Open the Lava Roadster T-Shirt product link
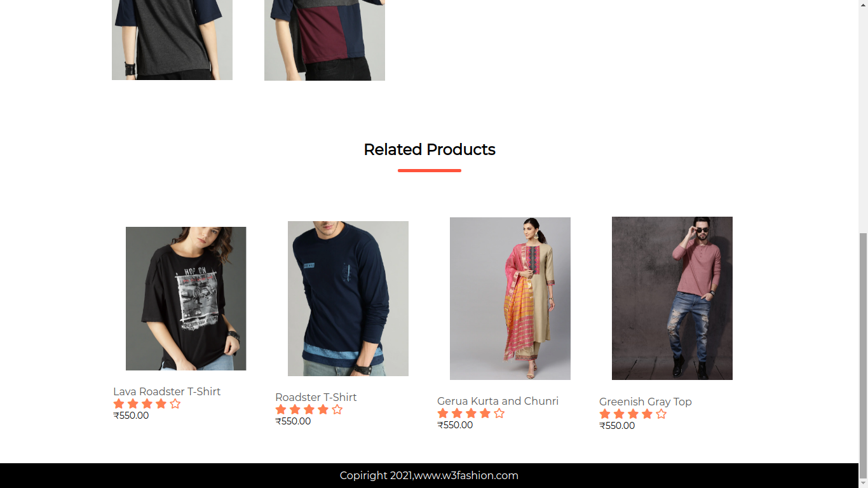 click(166, 391)
